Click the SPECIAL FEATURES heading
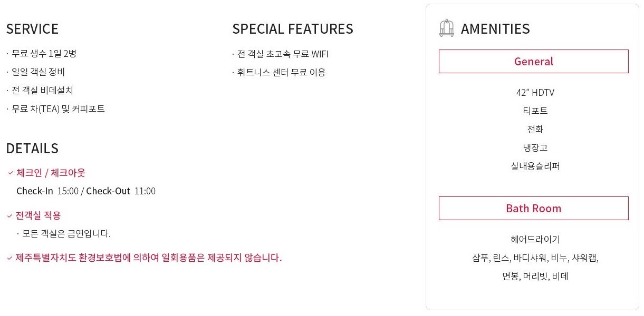The height and width of the screenshot is (316, 644). (293, 28)
